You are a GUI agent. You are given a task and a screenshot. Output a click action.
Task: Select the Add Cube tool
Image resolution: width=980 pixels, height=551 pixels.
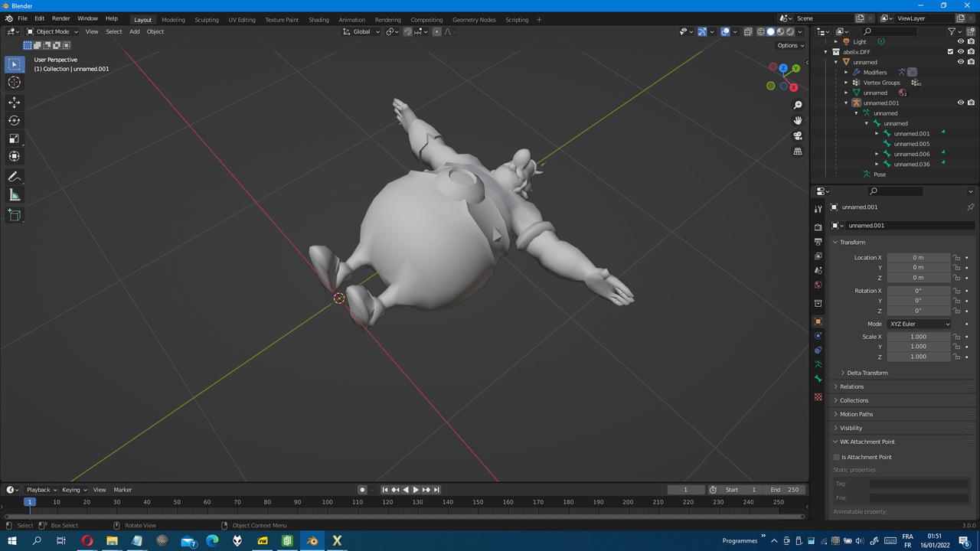[x=14, y=215]
